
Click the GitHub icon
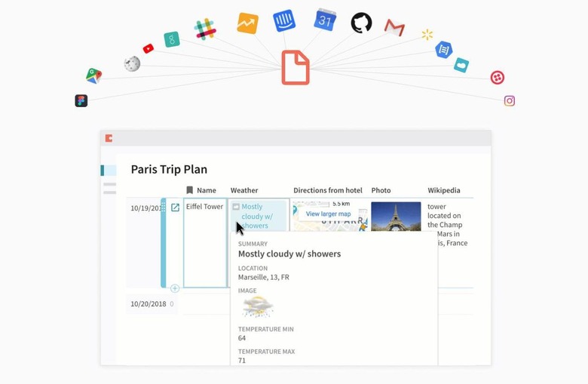[x=362, y=23]
